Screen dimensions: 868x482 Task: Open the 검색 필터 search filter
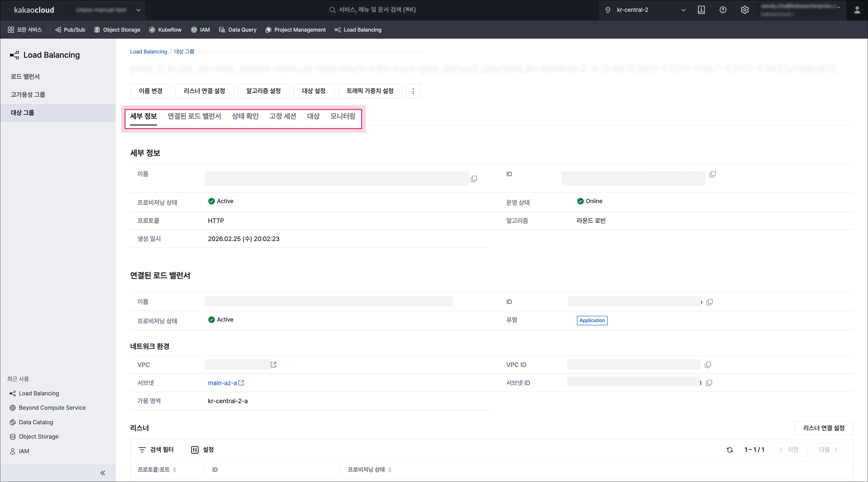pyautogui.click(x=156, y=450)
